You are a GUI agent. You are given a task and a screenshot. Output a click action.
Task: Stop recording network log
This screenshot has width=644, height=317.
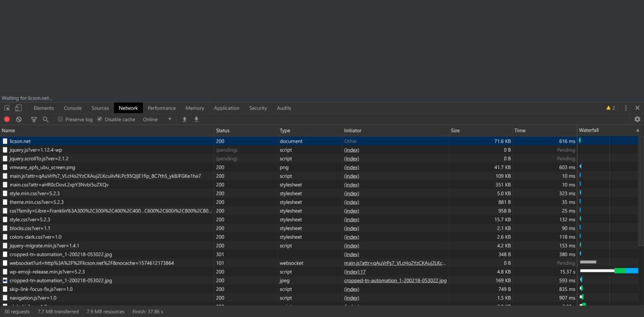click(x=7, y=120)
